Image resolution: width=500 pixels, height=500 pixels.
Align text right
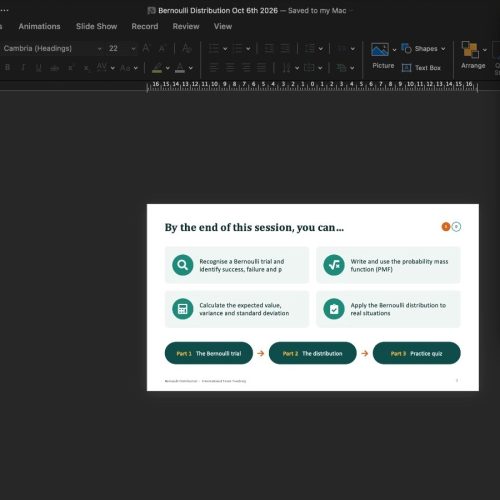click(246, 68)
